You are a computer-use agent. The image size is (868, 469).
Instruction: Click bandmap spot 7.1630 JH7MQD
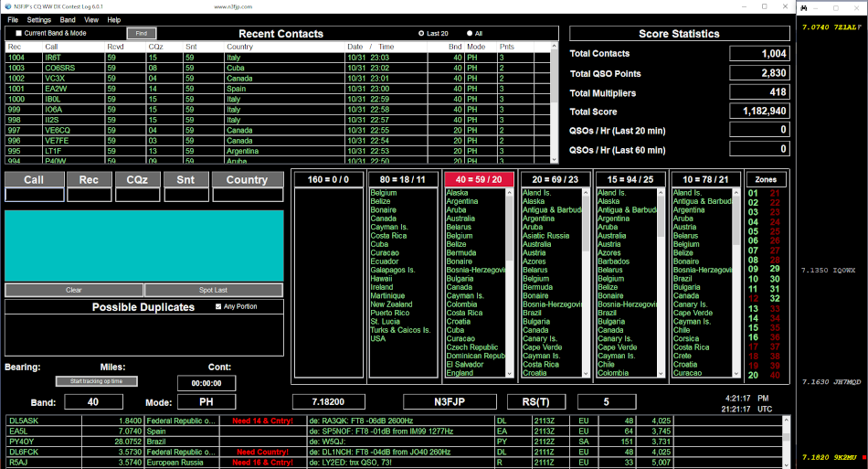pos(831,382)
